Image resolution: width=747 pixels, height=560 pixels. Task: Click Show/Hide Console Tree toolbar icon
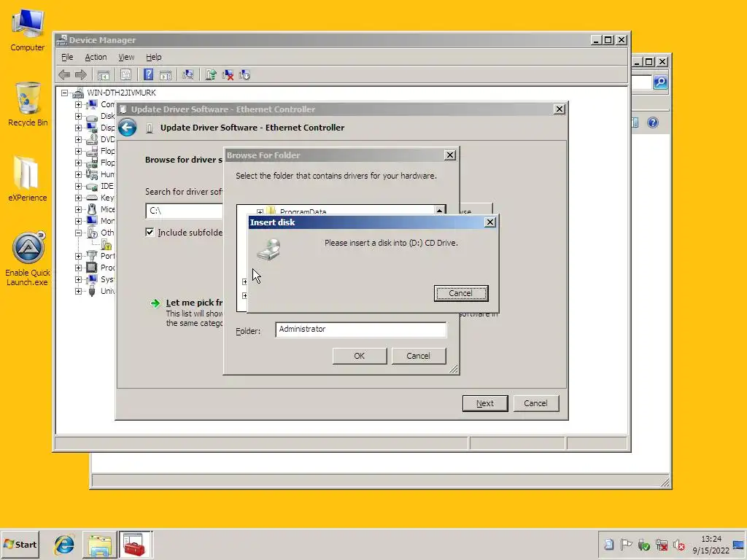click(x=104, y=75)
